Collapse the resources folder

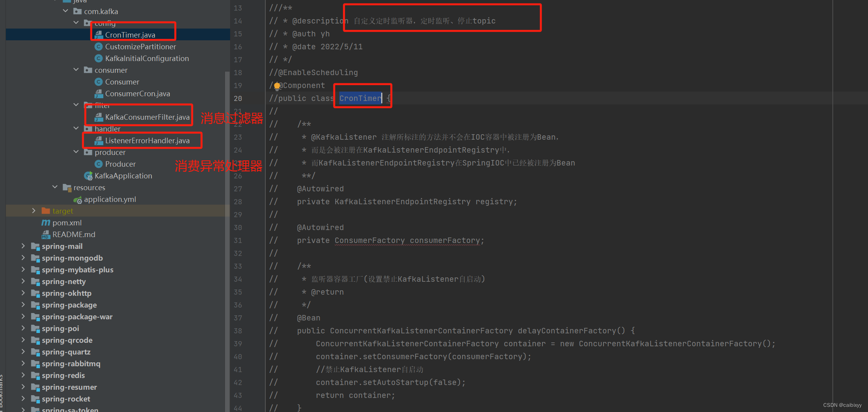(55, 187)
